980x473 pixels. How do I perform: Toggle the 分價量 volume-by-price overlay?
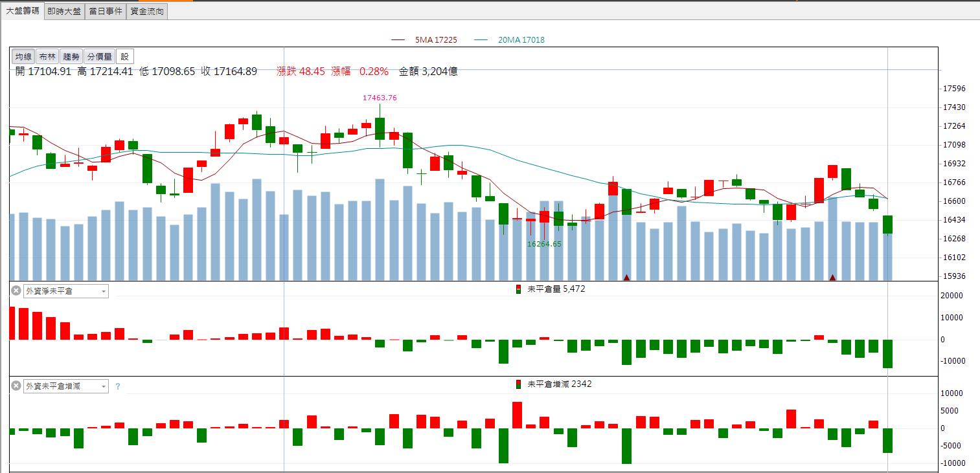(100, 57)
